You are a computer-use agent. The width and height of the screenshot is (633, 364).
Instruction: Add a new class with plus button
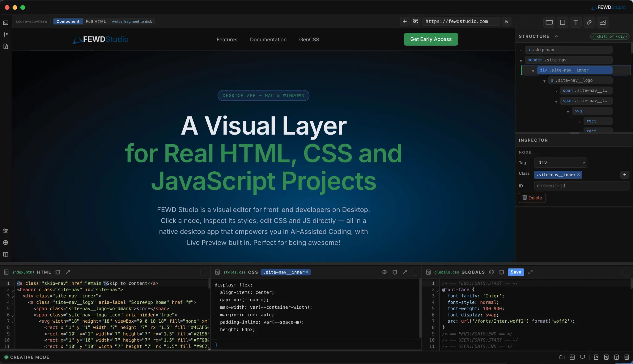[x=625, y=175]
